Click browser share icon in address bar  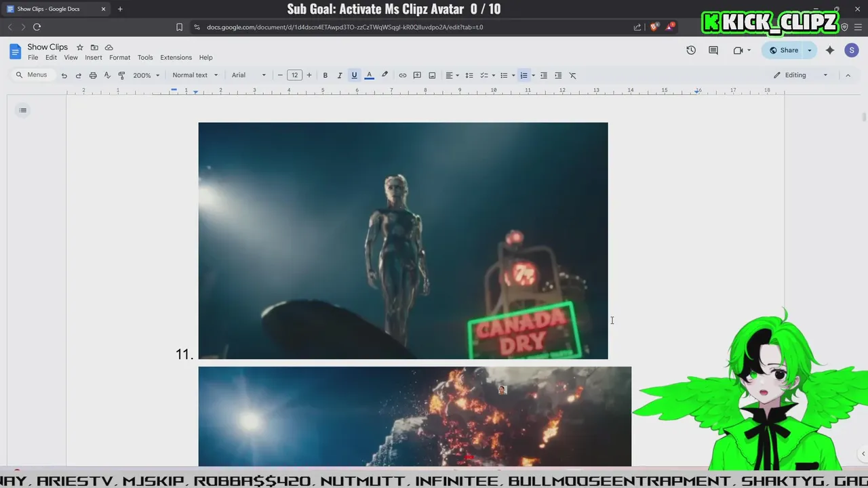point(637,27)
